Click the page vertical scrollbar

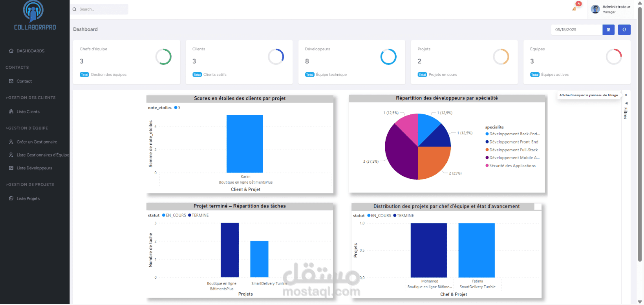point(640,134)
